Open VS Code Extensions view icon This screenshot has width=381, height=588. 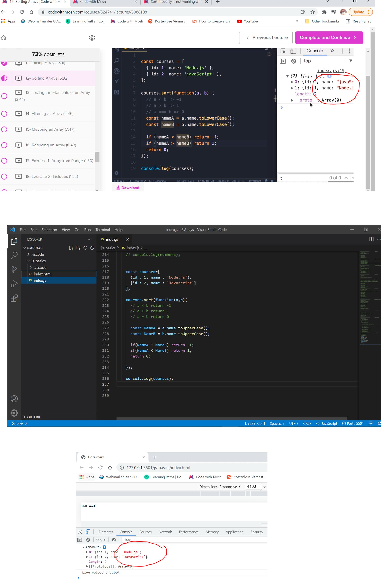pos(14,298)
